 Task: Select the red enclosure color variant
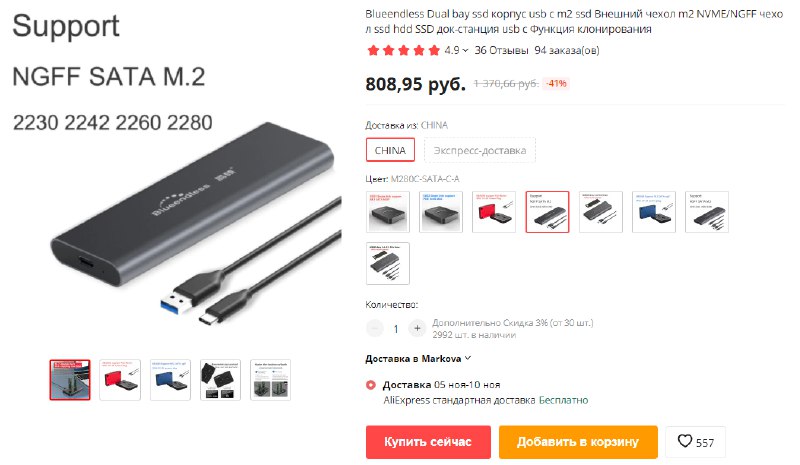click(494, 212)
